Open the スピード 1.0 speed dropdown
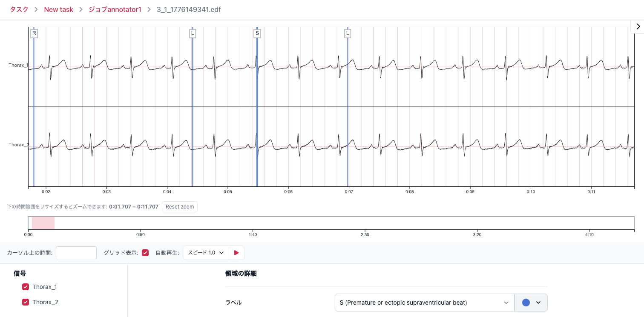Image resolution: width=644 pixels, height=317 pixels. pyautogui.click(x=206, y=253)
